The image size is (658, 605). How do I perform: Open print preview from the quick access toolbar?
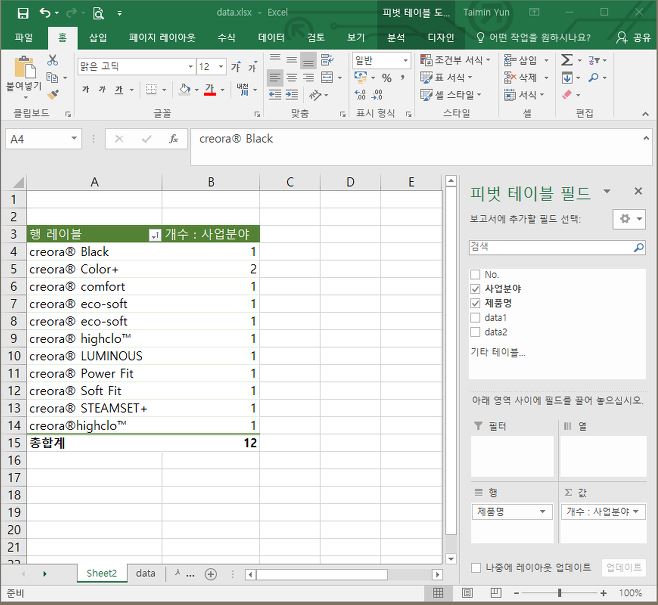click(x=98, y=13)
